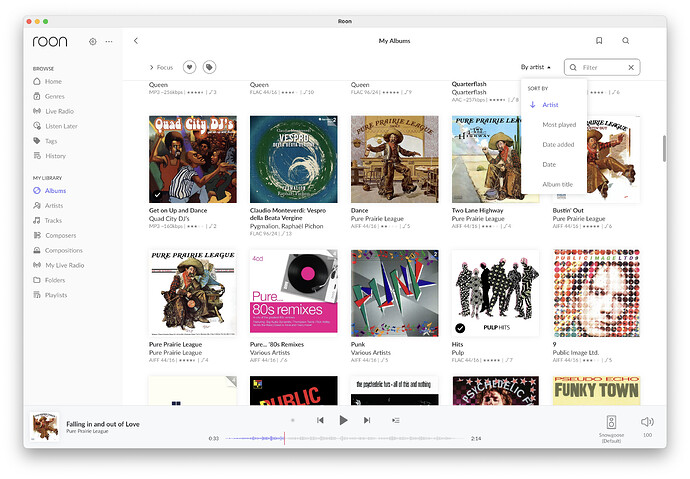Open Quad City DJ's artist link
The width and height of the screenshot is (690, 479).
[169, 219]
